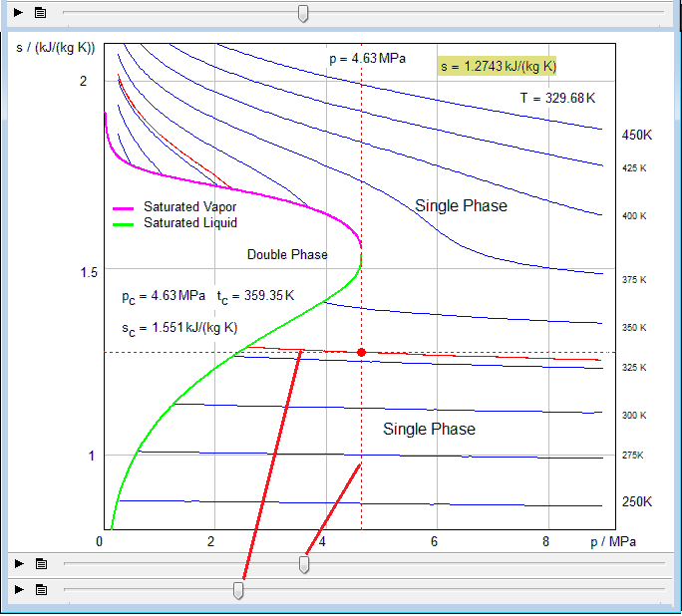Click the green Saturated Liquid legend swatch
Image resolution: width=682 pixels, height=616 pixels.
[x=123, y=224]
